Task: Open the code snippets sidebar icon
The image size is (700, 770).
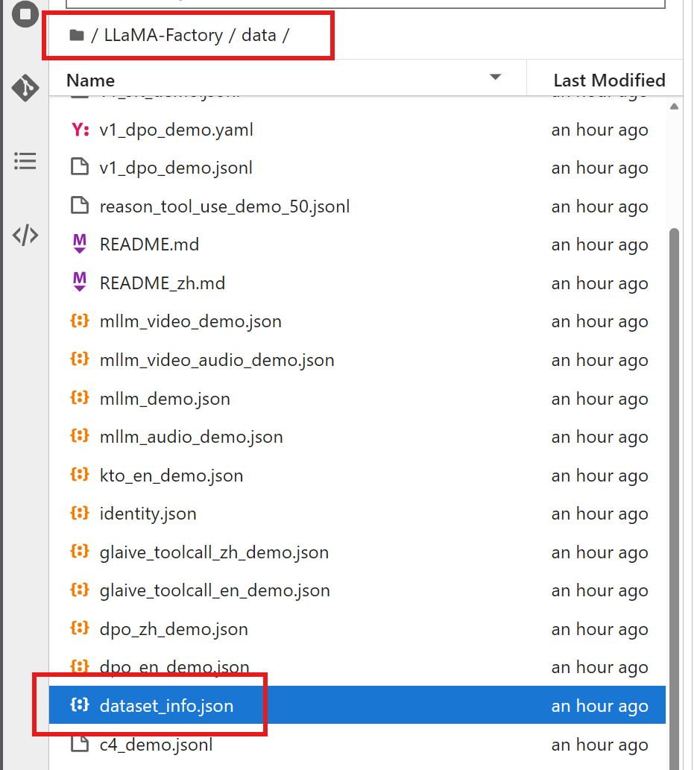Action: pos(25,235)
